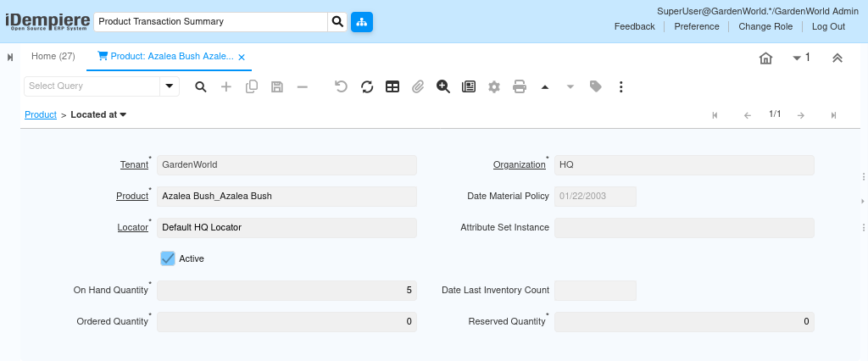
Task: Click the Home icon at top right
Action: point(765,58)
